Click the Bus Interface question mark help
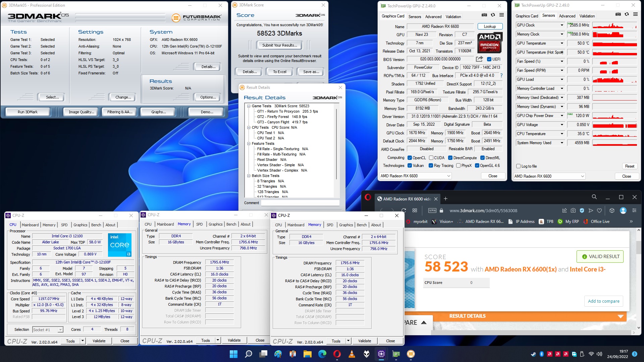644x362 pixels. tap(501, 75)
